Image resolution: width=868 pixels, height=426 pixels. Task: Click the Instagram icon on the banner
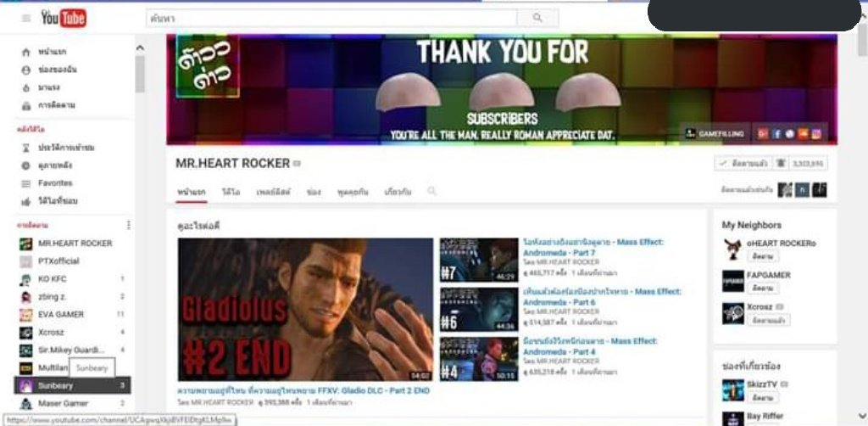pyautogui.click(x=816, y=133)
